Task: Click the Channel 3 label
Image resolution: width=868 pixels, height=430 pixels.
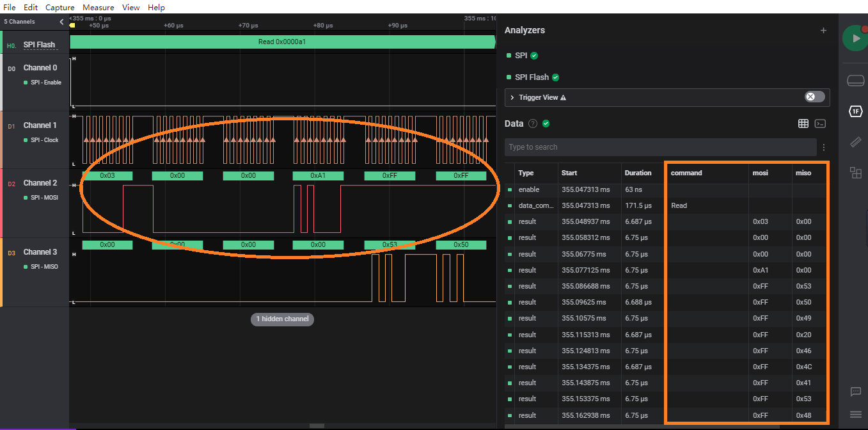Action: point(40,252)
